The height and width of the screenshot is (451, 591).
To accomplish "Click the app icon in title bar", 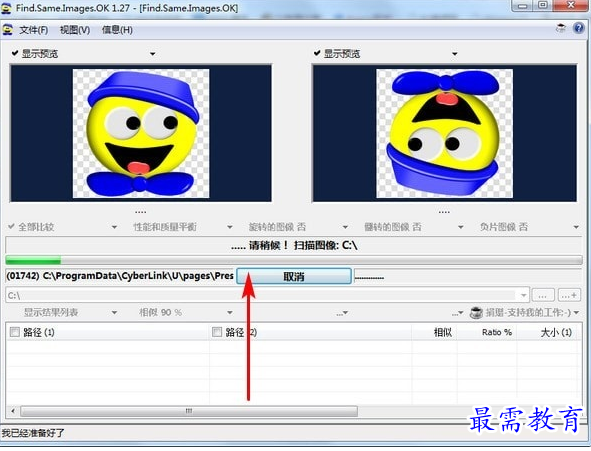I will (x=6, y=8).
